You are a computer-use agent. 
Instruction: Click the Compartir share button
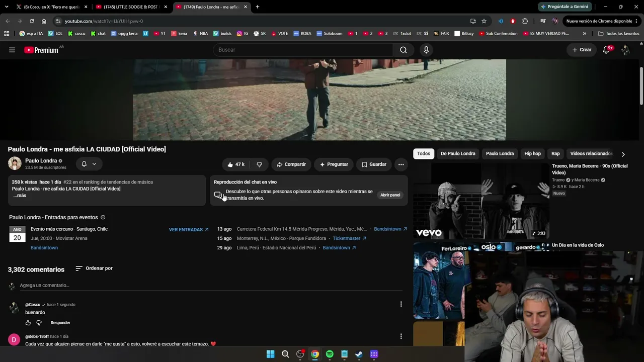click(291, 164)
